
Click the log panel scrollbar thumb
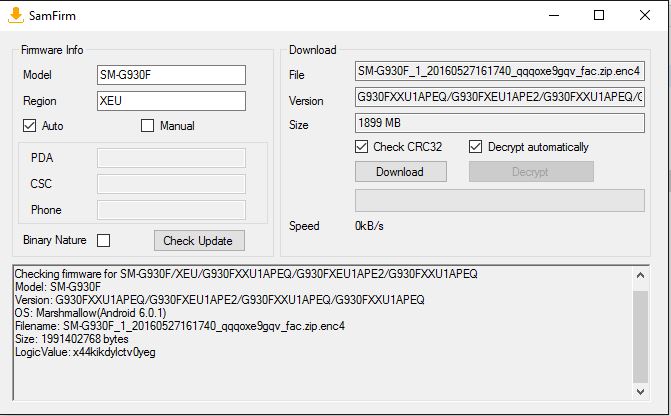pyautogui.click(x=640, y=336)
